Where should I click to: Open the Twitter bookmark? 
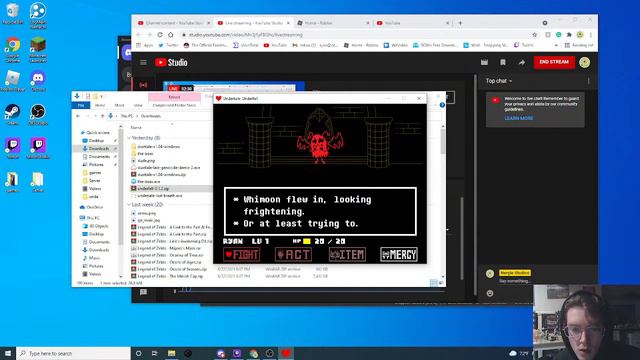pyautogui.click(x=168, y=45)
